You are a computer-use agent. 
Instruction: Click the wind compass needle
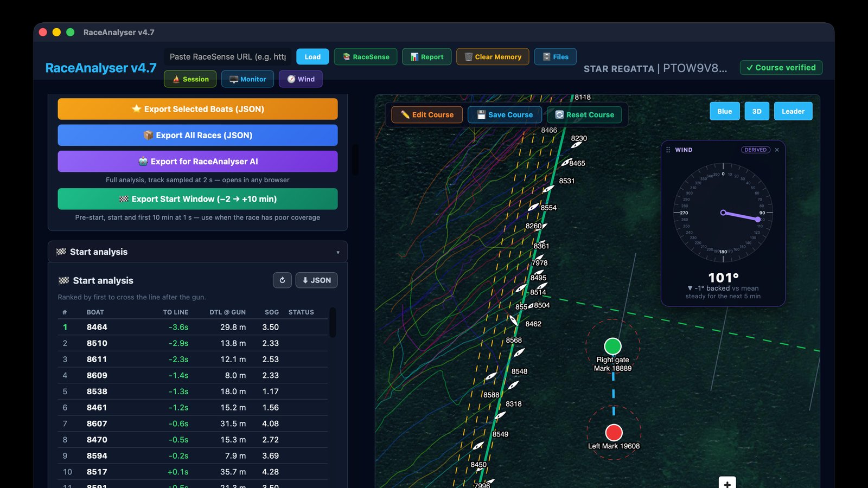click(741, 216)
